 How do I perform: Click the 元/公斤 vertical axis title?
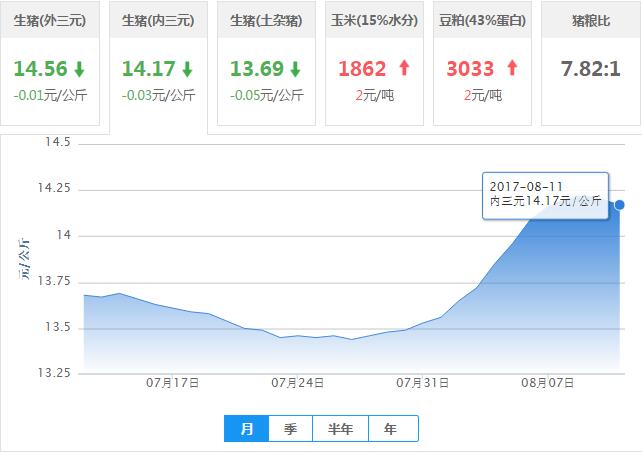(24, 259)
